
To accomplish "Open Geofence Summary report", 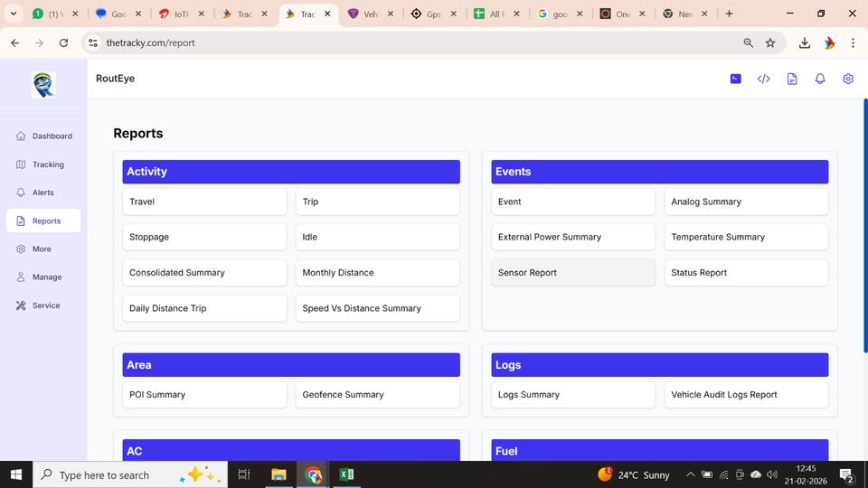I will tap(378, 395).
